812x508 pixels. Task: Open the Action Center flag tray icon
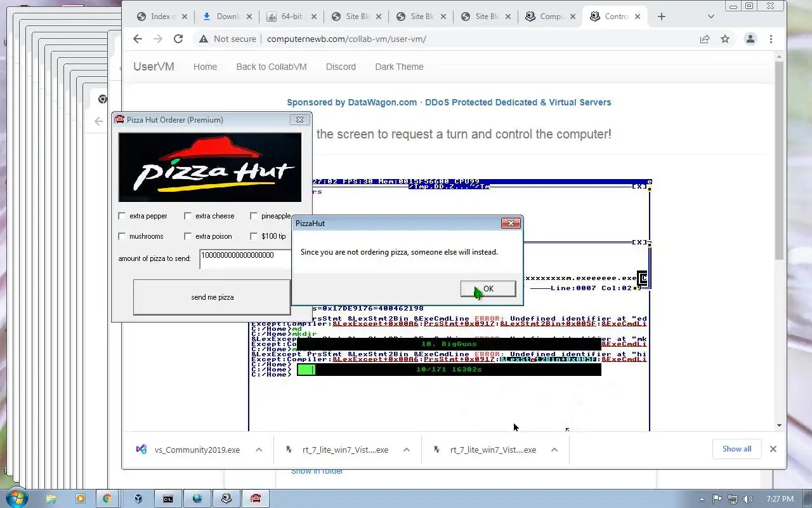point(717,499)
